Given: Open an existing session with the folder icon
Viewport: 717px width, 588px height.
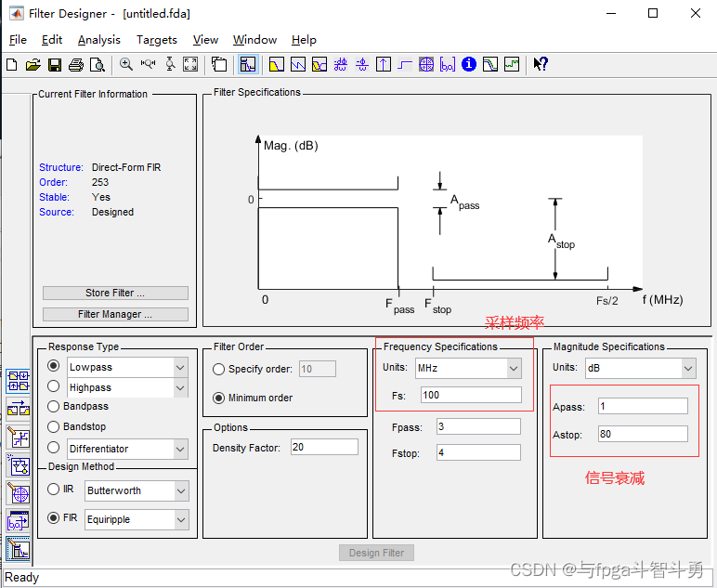Looking at the screenshot, I should coord(33,64).
